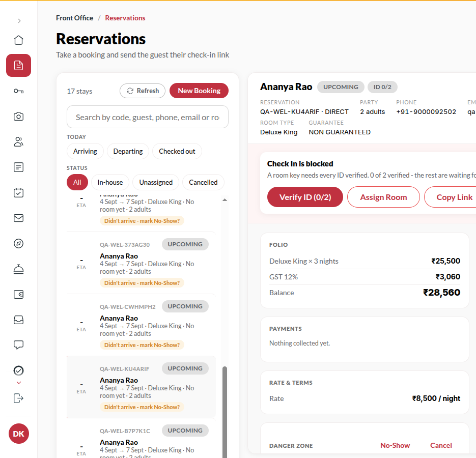
Task: Cancel the reservation in Danger Zone
Action: [x=441, y=445]
